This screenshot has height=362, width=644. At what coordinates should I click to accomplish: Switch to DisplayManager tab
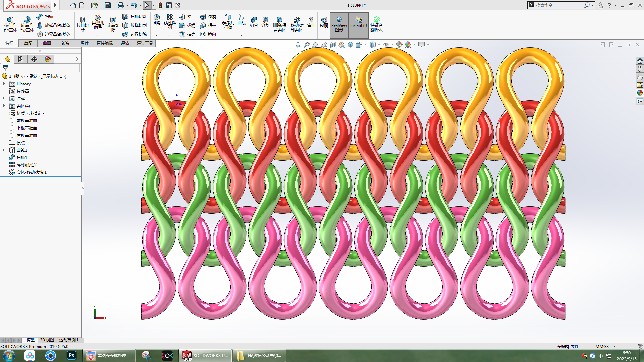48,59
